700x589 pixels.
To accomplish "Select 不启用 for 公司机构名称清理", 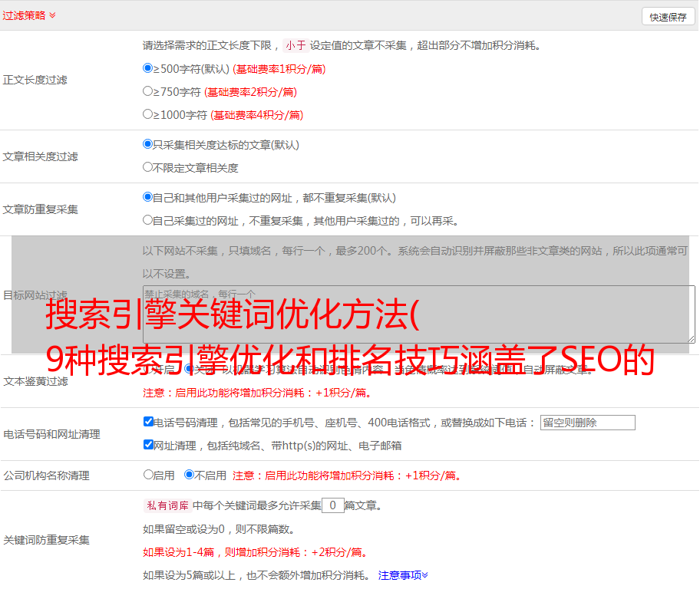I will (189, 475).
